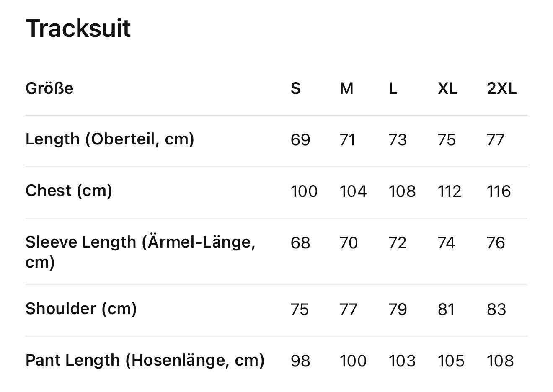This screenshot has height=392, width=553.
Task: Click the Chest value 104 for size M
Action: (353, 191)
